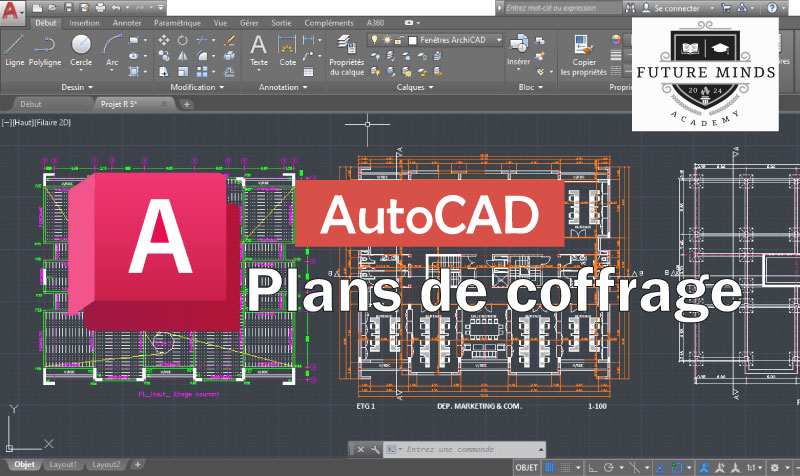
Task: Toggle 2D object snap
Action: (677, 467)
